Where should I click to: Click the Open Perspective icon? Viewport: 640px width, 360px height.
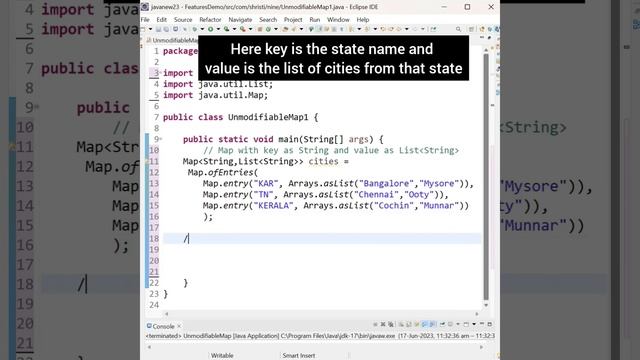click(471, 29)
